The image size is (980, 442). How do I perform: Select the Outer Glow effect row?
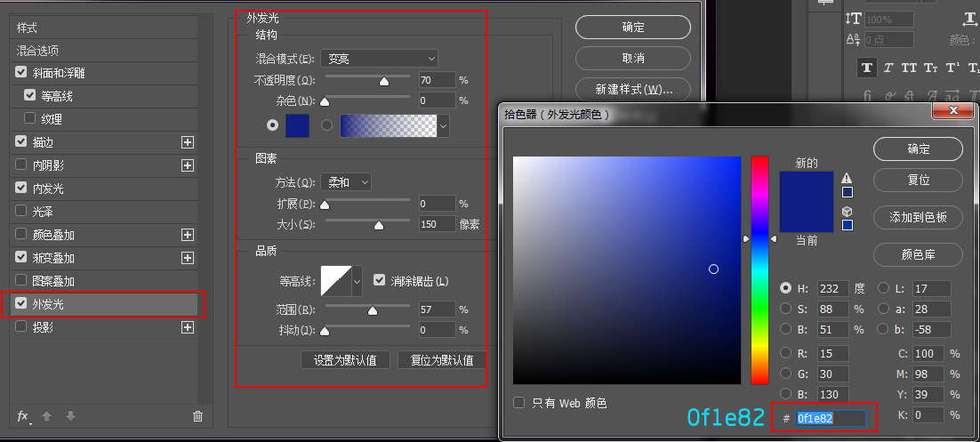point(104,304)
